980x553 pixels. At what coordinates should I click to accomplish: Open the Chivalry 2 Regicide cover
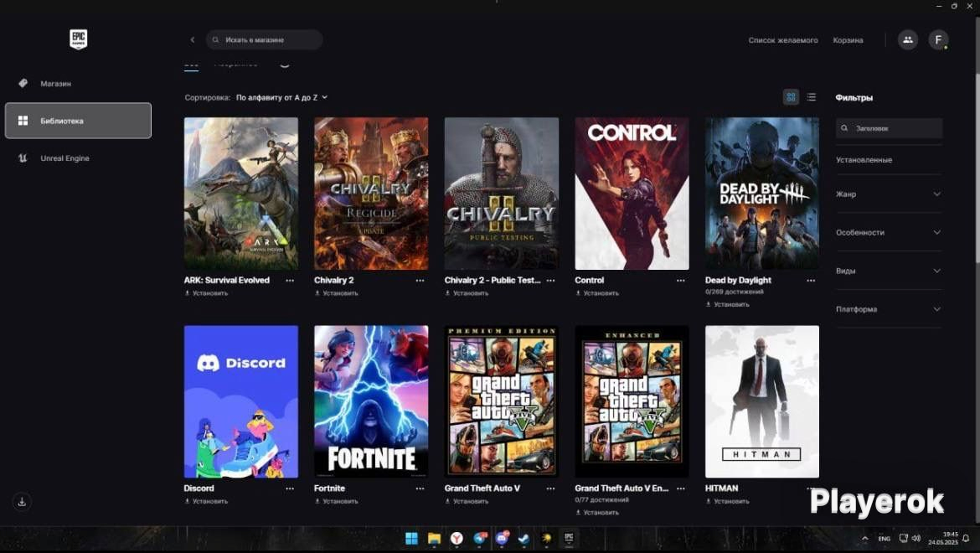click(x=371, y=194)
